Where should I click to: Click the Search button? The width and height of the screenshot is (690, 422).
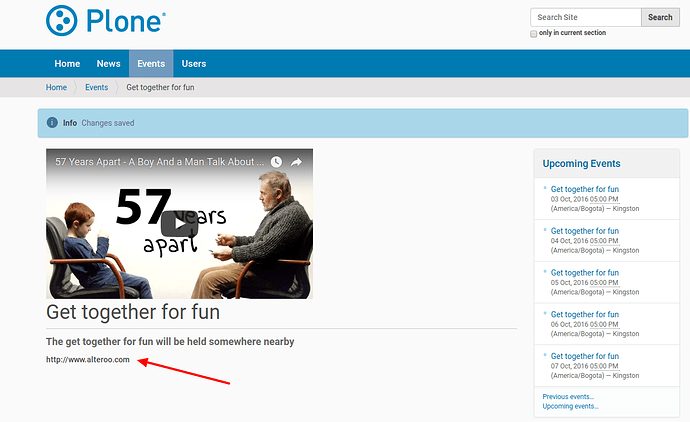(660, 17)
